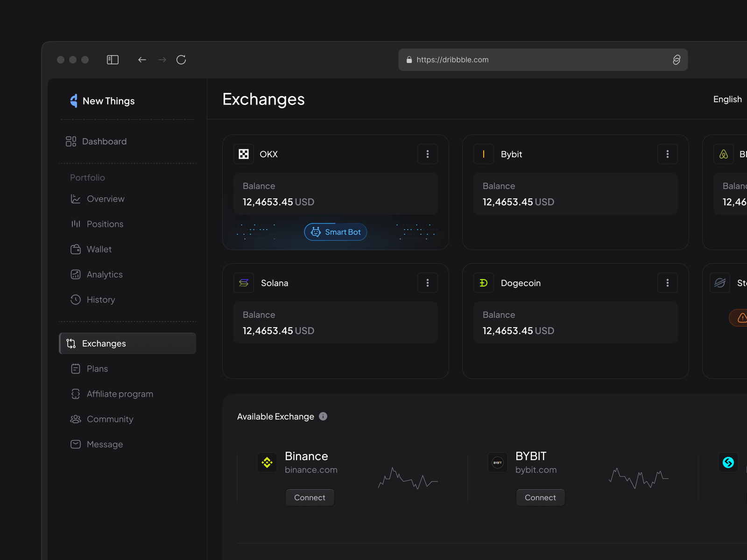The image size is (747, 560).
Task: Click the OKX exchange logo icon
Action: pyautogui.click(x=244, y=154)
